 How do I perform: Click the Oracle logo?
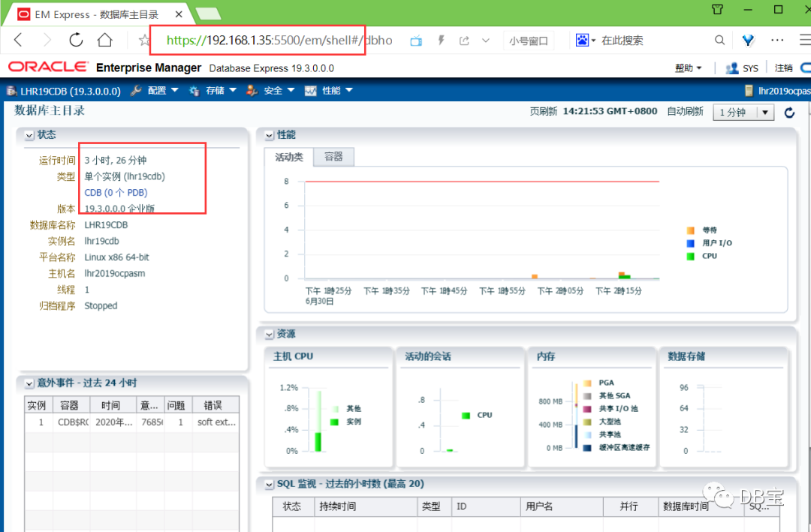[x=48, y=68]
